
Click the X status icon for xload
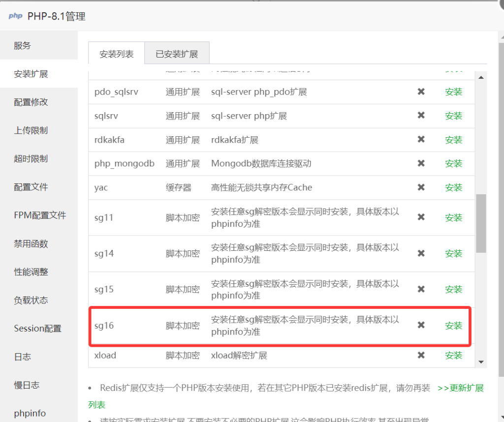421,355
